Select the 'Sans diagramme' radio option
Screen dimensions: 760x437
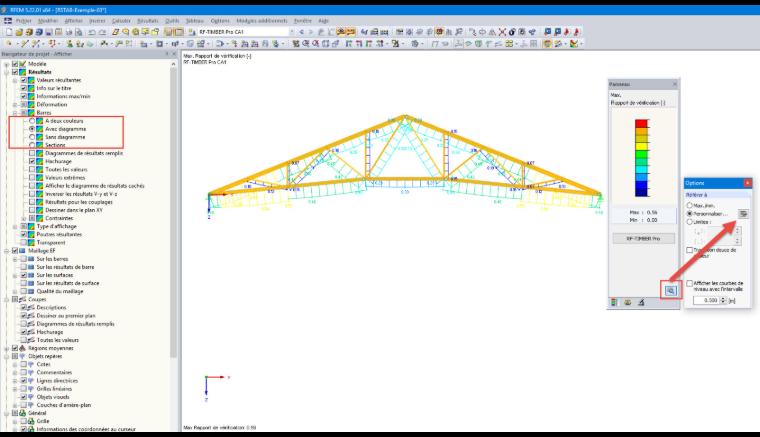[x=32, y=137]
